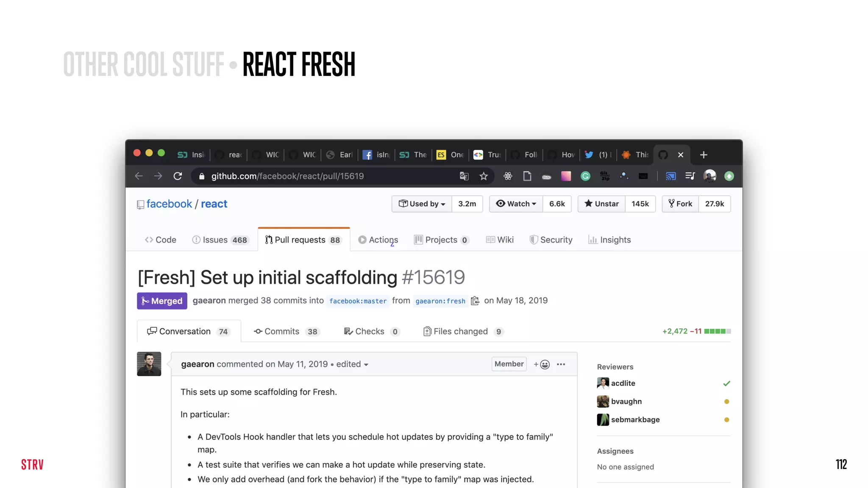Image resolution: width=868 pixels, height=488 pixels.
Task: Open the facebook owner link
Action: pos(169,204)
